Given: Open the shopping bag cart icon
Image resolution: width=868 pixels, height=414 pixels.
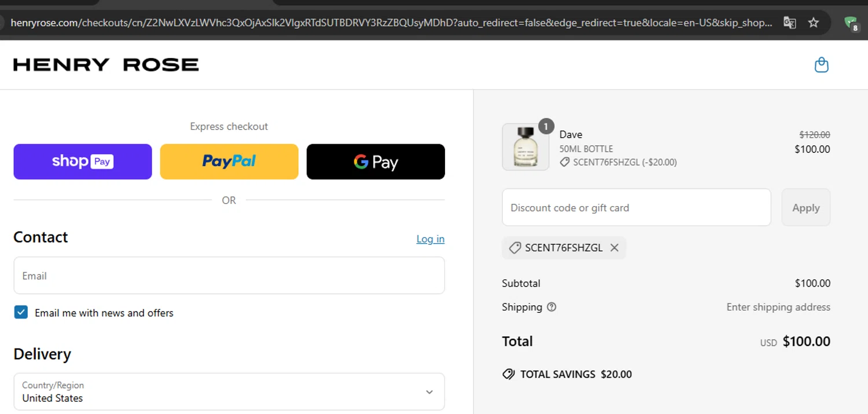Looking at the screenshot, I should (x=821, y=65).
